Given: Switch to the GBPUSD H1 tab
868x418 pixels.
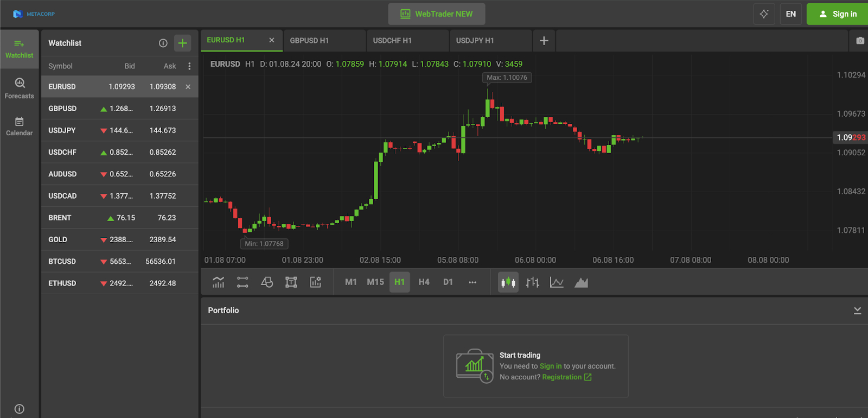Looking at the screenshot, I should pyautogui.click(x=324, y=41).
